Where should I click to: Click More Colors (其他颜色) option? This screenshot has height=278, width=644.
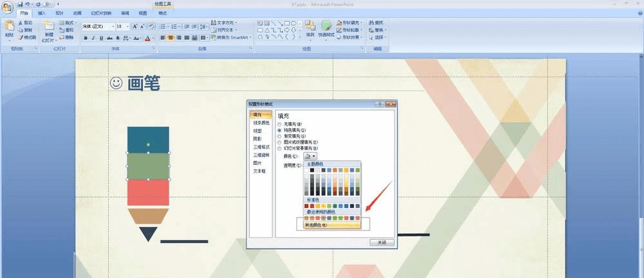332,225
